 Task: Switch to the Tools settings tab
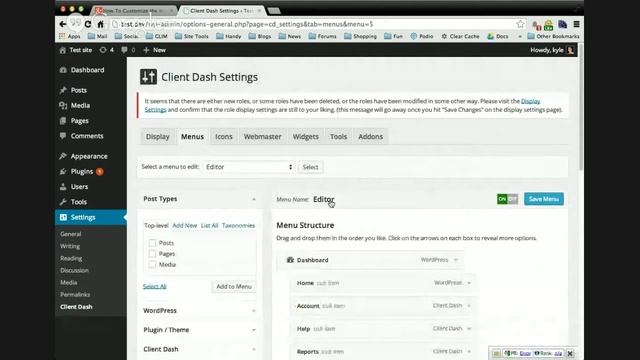point(338,137)
